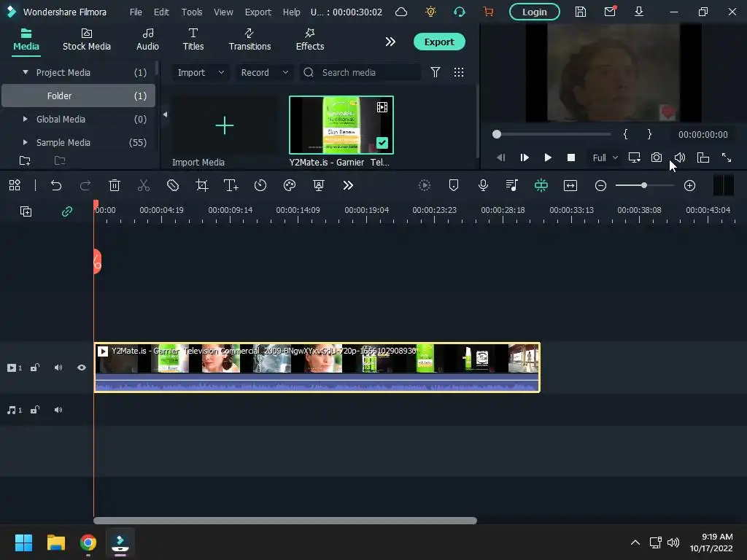Open the shopping cart icon

pos(488,12)
